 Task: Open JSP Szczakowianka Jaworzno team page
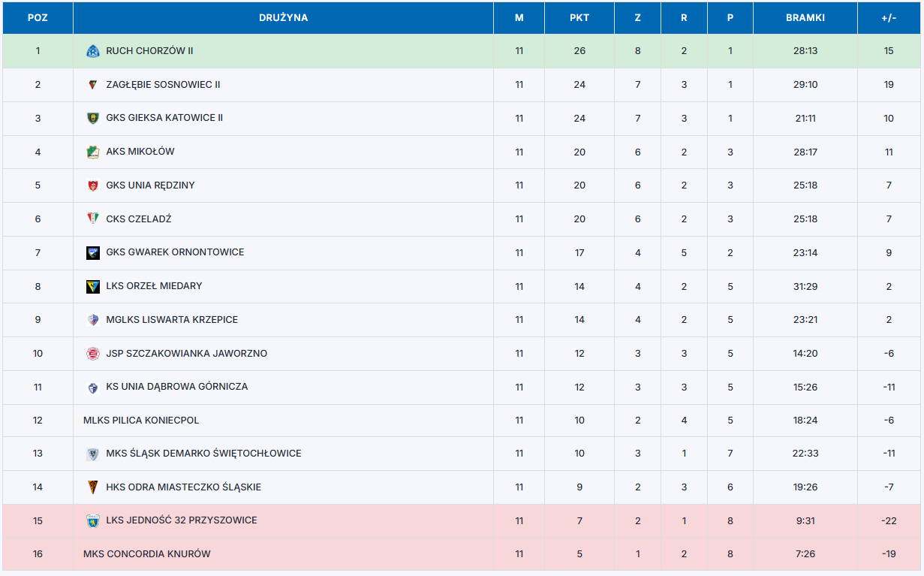click(x=186, y=354)
